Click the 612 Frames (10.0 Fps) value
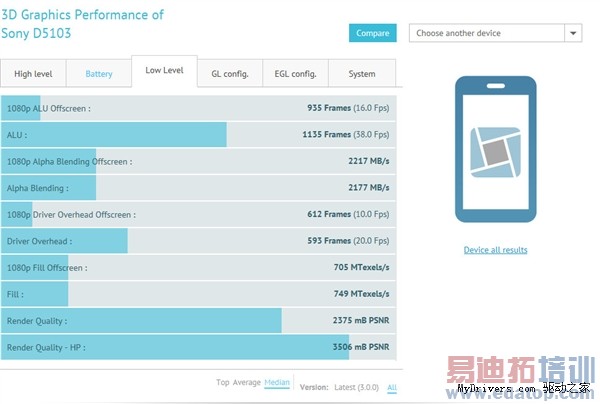 pos(348,214)
